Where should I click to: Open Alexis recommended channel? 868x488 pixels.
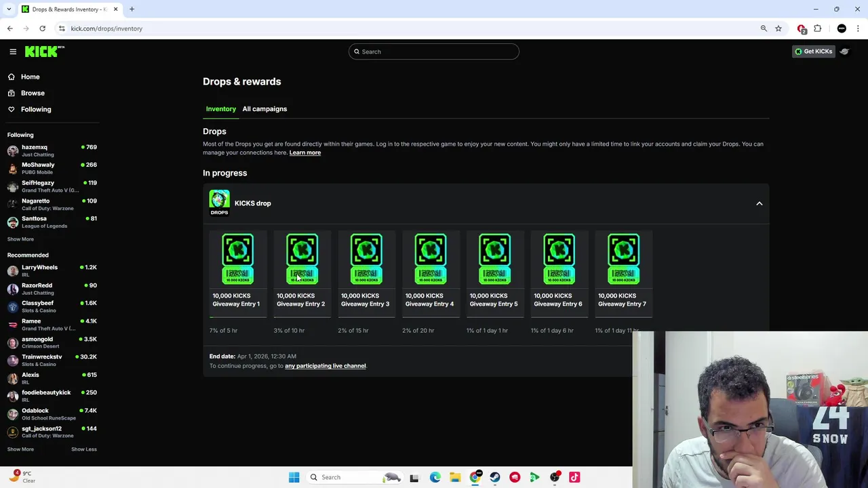52,378
